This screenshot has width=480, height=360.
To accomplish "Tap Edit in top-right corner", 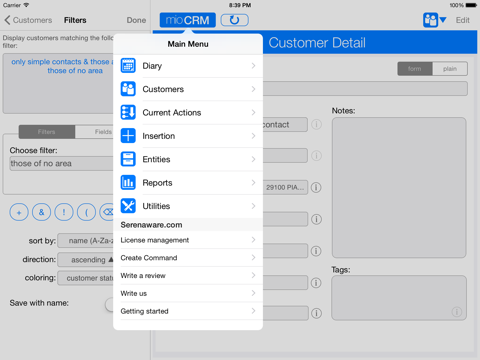I will 463,20.
